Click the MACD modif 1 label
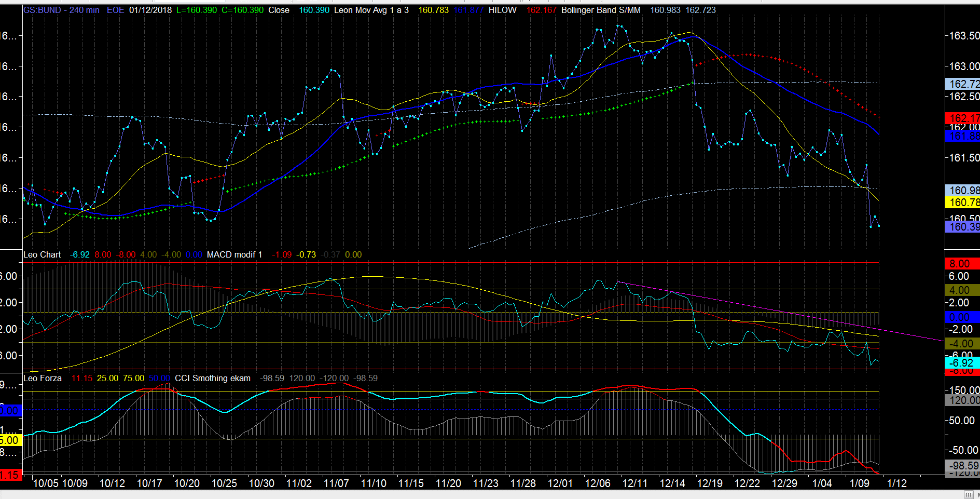 [x=234, y=254]
